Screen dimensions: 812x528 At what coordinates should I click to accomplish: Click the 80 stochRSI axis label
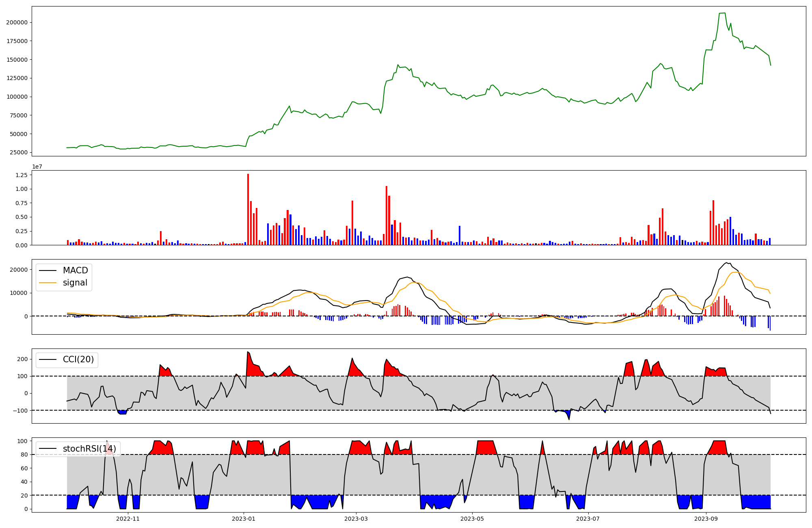(x=25, y=454)
